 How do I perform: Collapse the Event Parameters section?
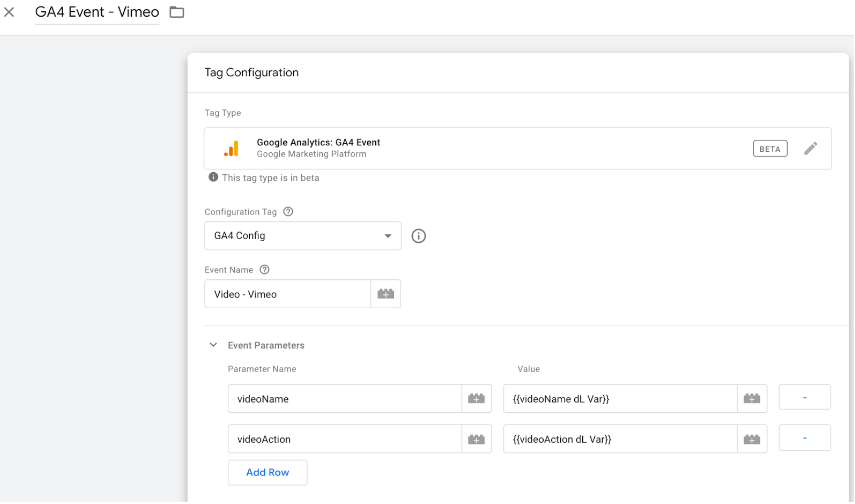click(213, 345)
